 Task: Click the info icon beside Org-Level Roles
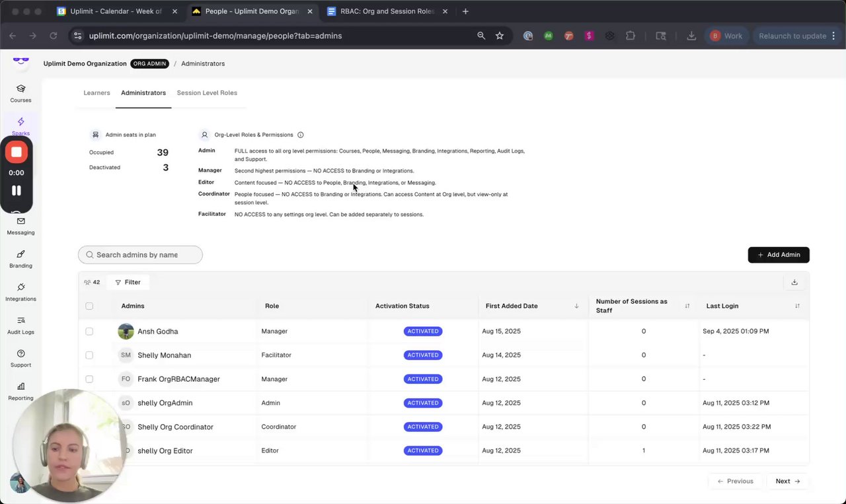301,135
